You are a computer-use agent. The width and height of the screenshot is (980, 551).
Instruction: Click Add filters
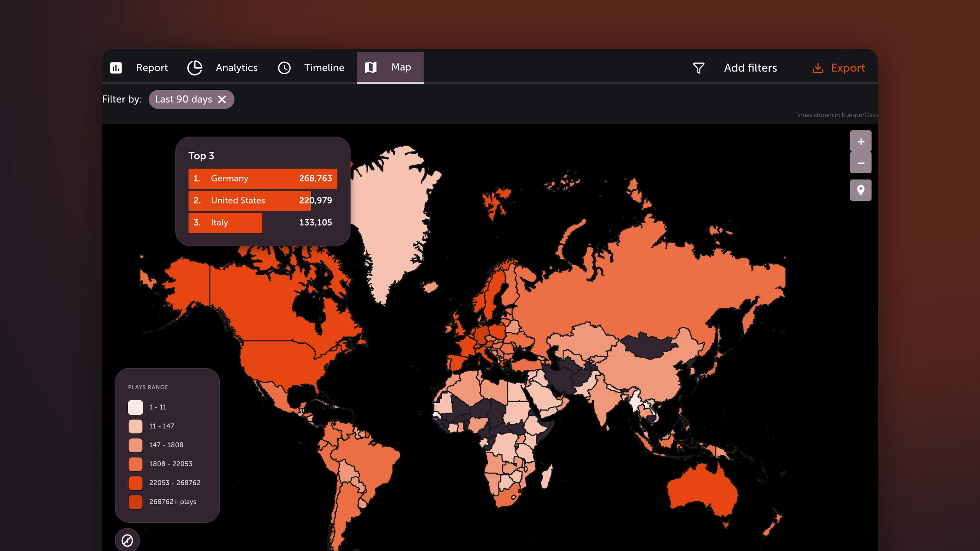tap(751, 68)
